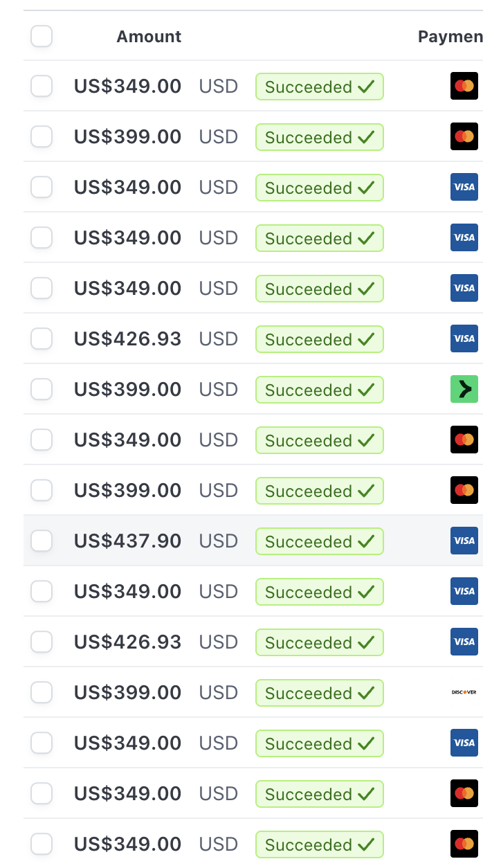Toggle the select-all checkbox in the header
Screen dimensions: 483x868
point(42,36)
